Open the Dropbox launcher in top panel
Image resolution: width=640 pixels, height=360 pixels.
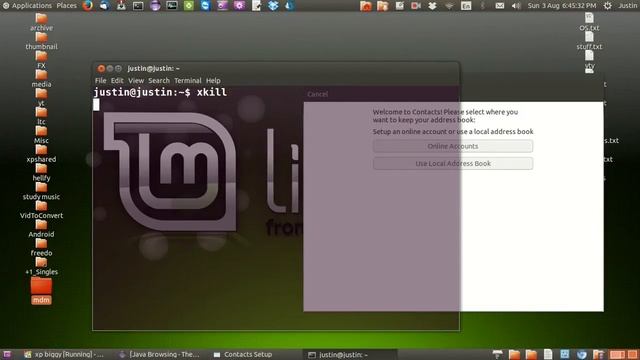pos(273,5)
